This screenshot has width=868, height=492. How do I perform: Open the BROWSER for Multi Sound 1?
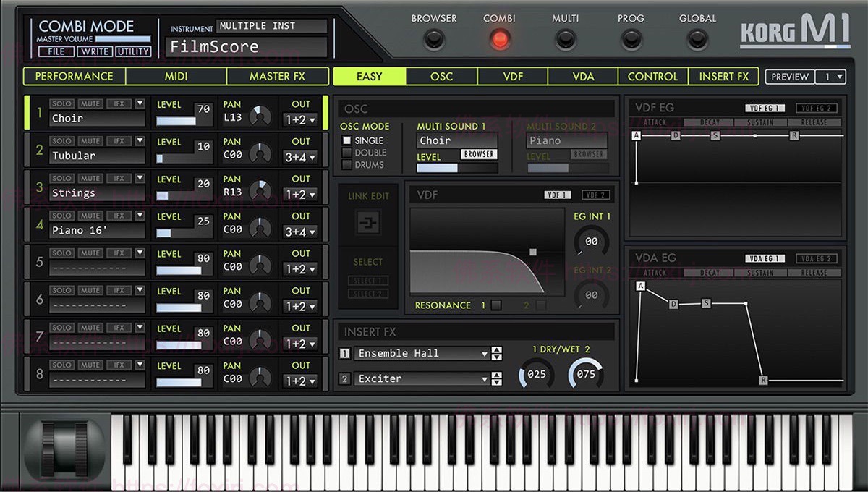coord(480,153)
